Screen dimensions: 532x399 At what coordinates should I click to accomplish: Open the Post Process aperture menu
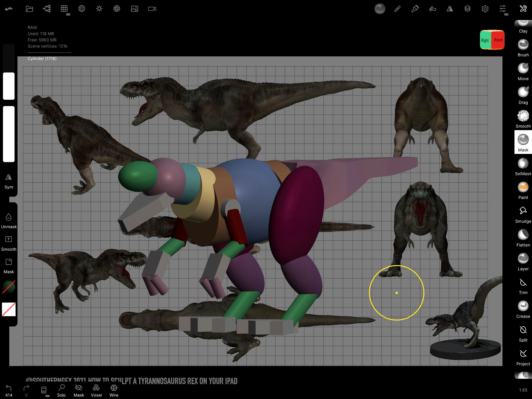117,9
